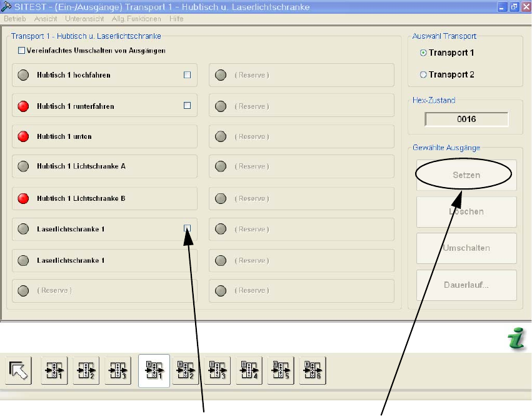Click red LED beside Hubtisch 1 Lichtschranke B

click(23, 198)
